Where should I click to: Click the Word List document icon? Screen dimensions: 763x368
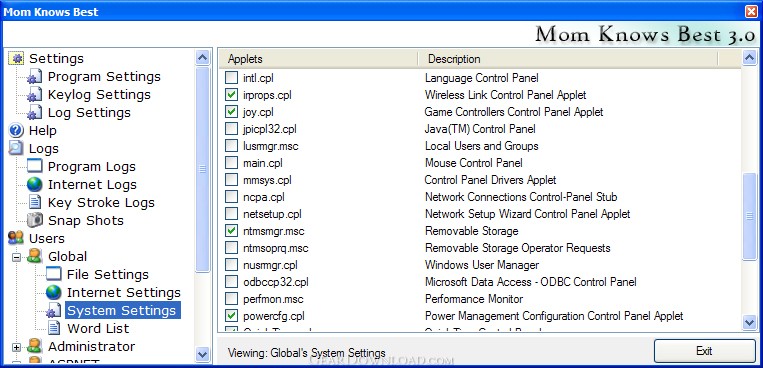54,329
